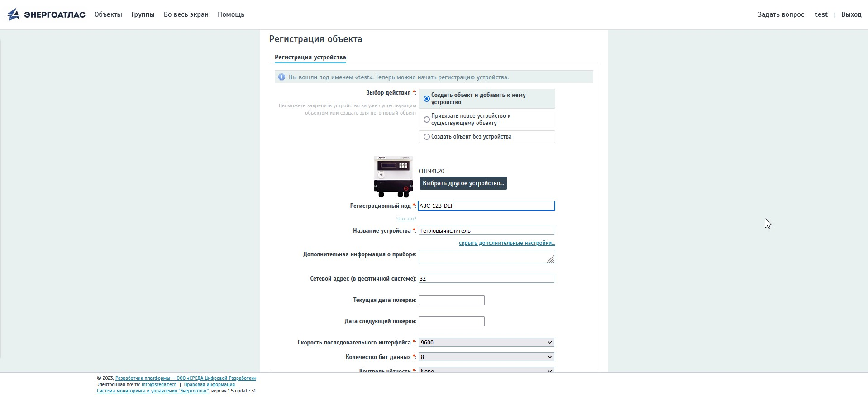Select "Привязать новое устройство к существующему объекту" option
Image resolution: width=868 pixels, height=397 pixels.
point(427,120)
